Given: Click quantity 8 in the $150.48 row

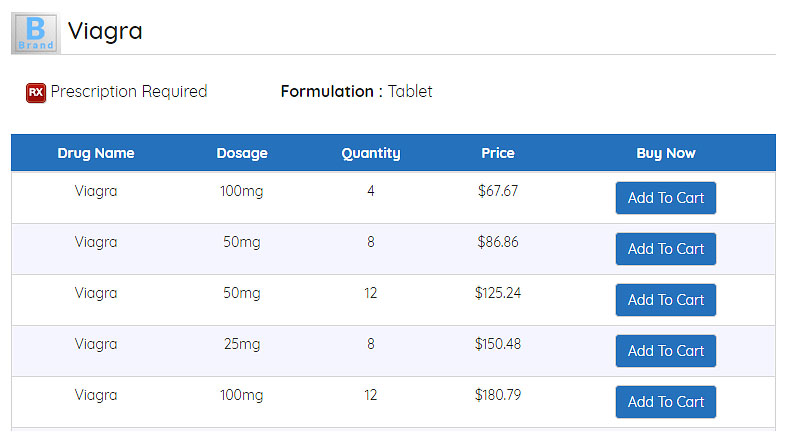Looking at the screenshot, I should (x=371, y=344).
